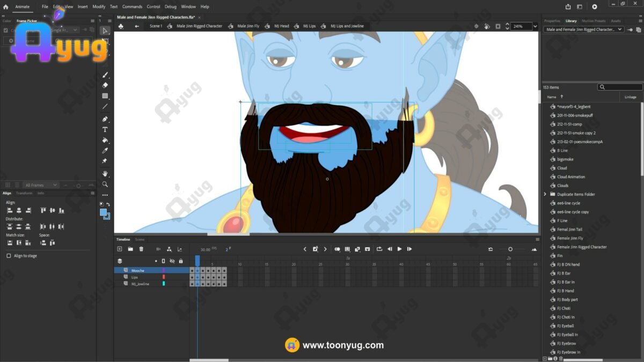The image size is (644, 362).
Task: Select the Hand tool
Action: [105, 174]
